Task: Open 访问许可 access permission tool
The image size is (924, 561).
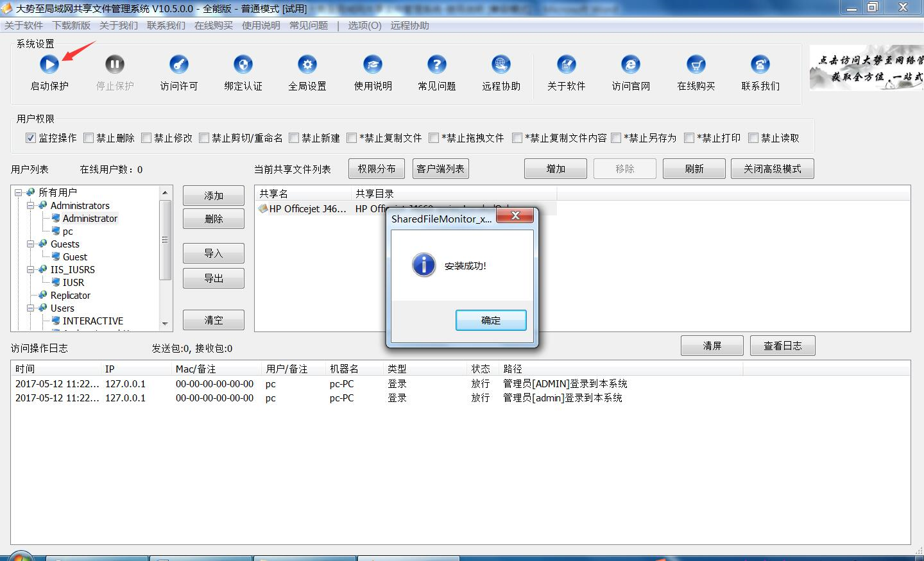Action: pyautogui.click(x=179, y=64)
